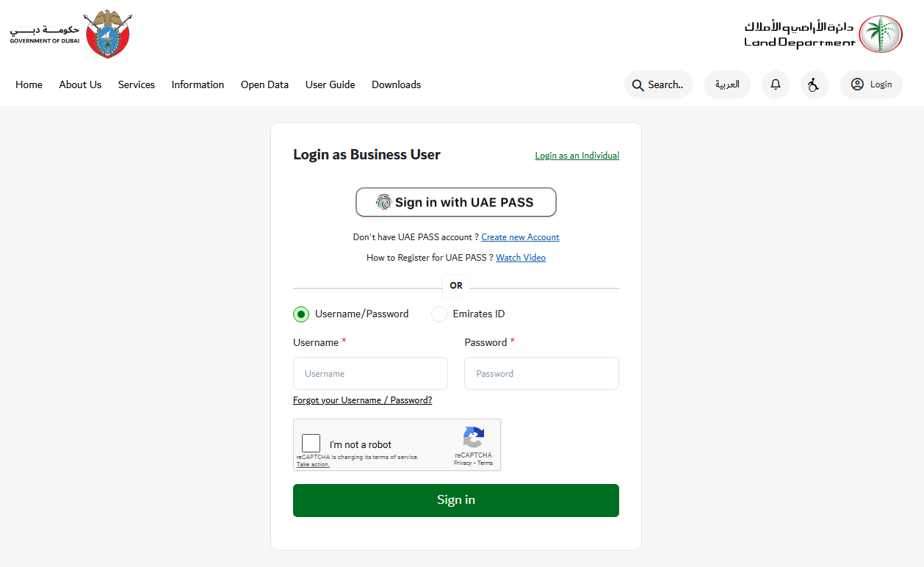
Task: Open the About Us menu
Action: coord(80,84)
